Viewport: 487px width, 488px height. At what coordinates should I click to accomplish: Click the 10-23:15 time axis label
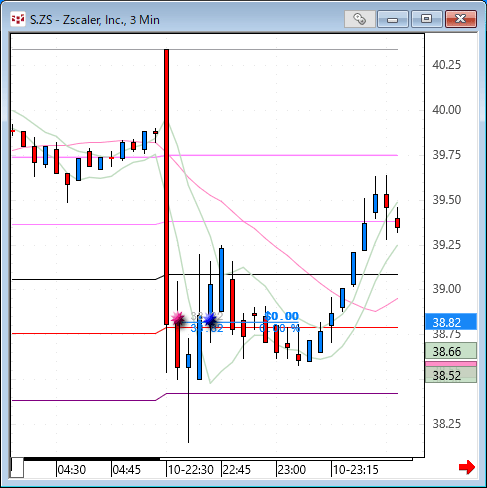coord(356,470)
